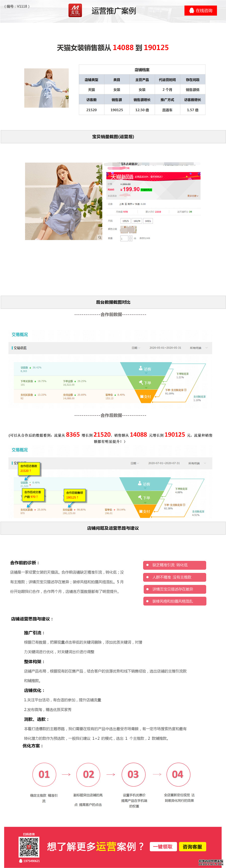Screen dimensions: 226x868
Task: Click the 1.57 倍 visitor growth cell
Action: coord(193,110)
